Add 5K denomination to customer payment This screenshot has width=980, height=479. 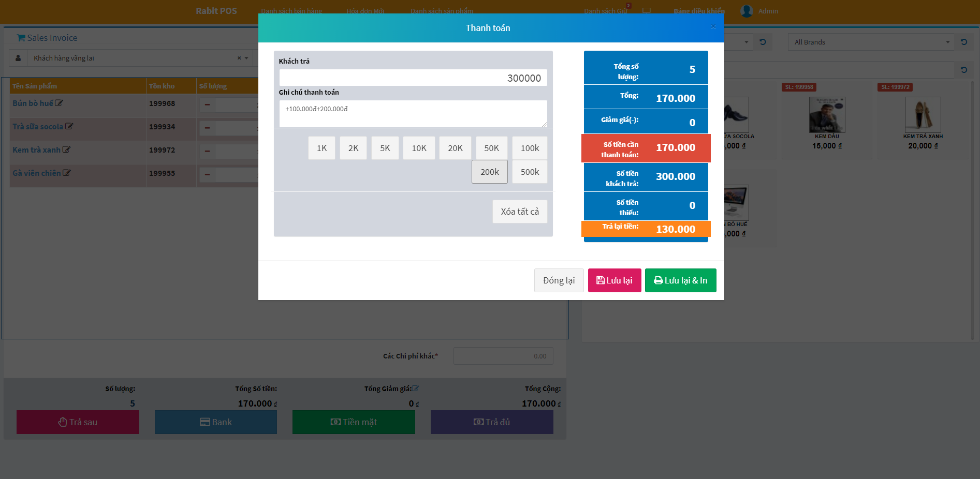coord(385,148)
